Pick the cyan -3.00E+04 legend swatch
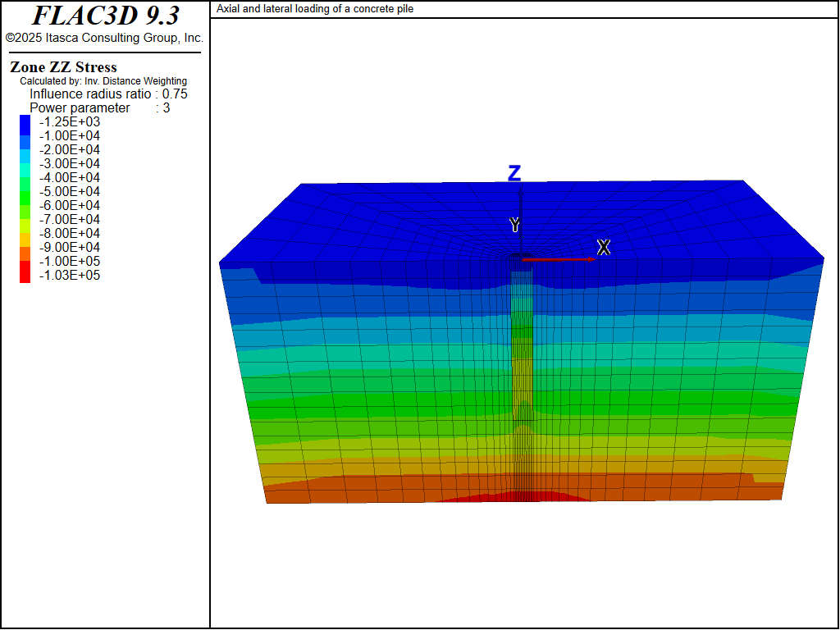The image size is (840, 630). 25,164
